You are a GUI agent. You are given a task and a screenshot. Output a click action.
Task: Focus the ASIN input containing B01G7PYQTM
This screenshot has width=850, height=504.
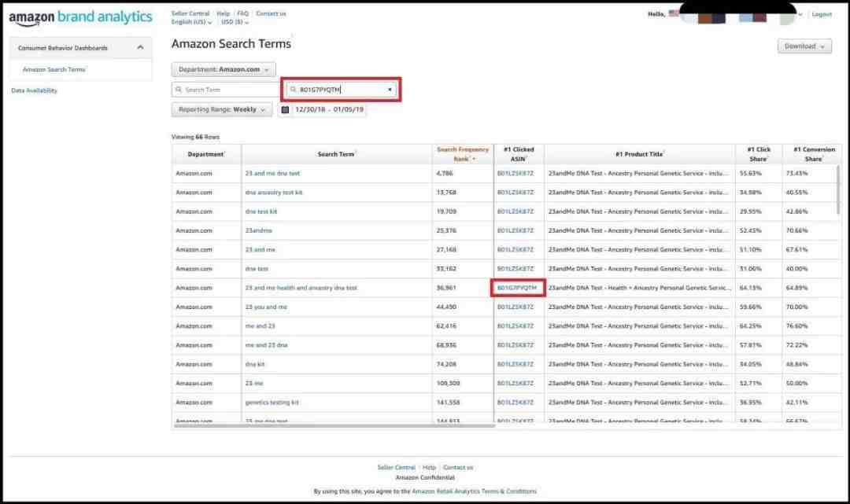click(x=342, y=90)
